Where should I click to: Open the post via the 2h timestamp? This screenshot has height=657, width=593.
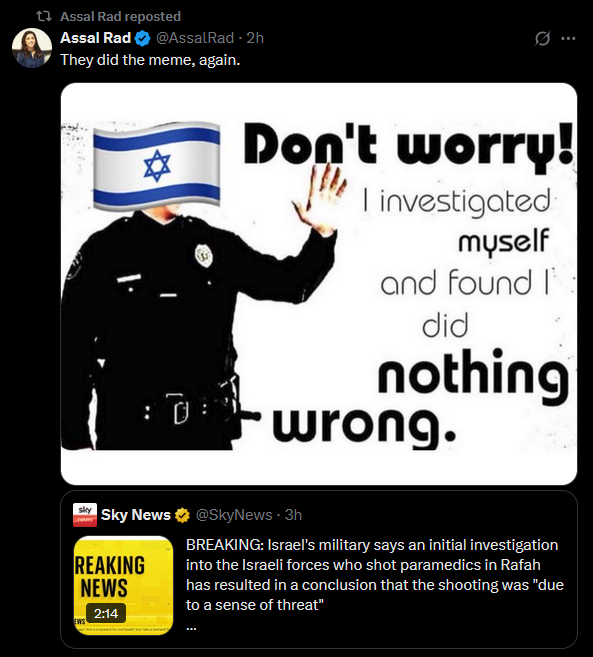[x=255, y=38]
